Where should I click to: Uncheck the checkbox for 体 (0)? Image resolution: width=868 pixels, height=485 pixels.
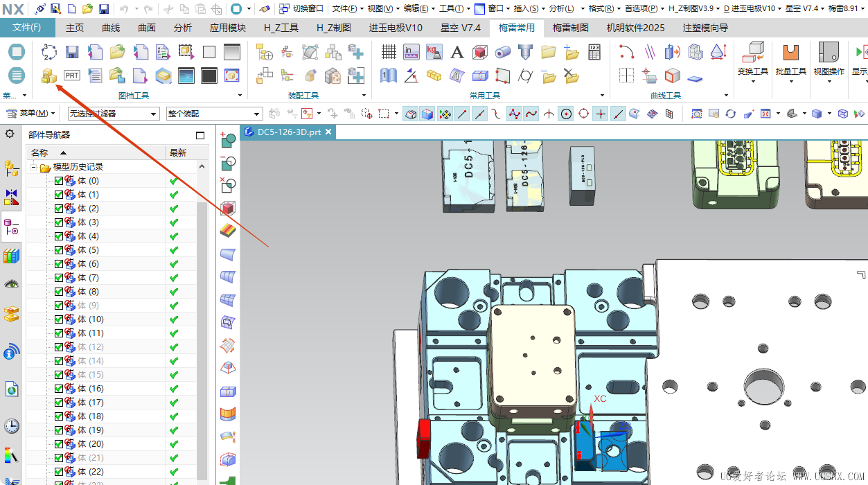(59, 181)
